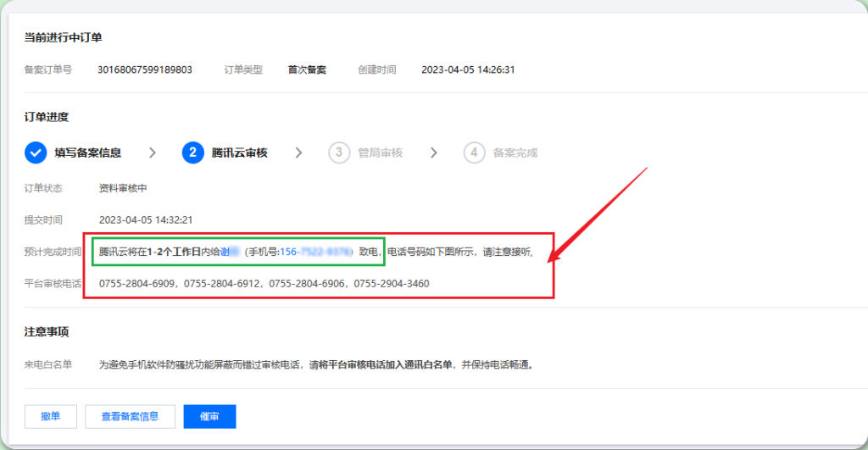Select the 备案完成 step label

point(515,153)
